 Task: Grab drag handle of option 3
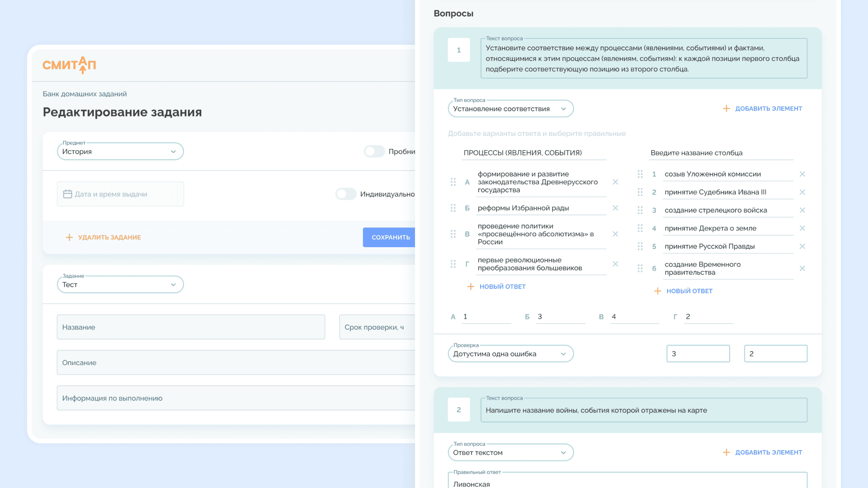click(640, 210)
